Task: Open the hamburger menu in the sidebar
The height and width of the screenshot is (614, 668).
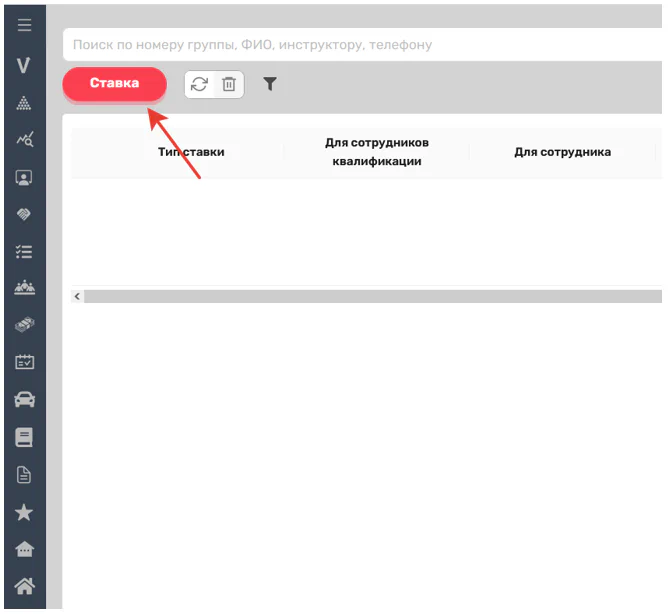Action: (x=24, y=26)
